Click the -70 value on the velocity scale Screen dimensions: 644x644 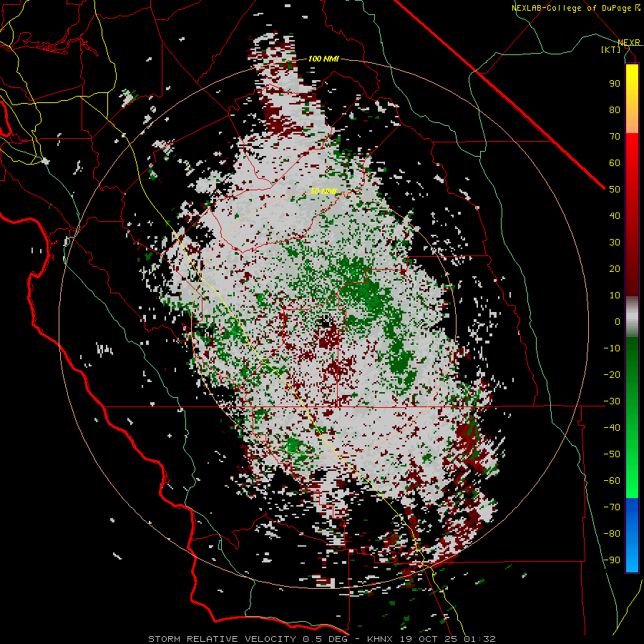[612, 507]
